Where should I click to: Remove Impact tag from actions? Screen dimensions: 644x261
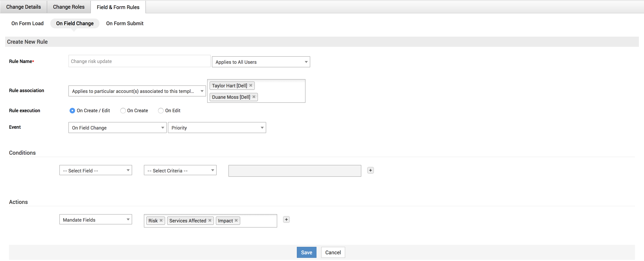236,220
